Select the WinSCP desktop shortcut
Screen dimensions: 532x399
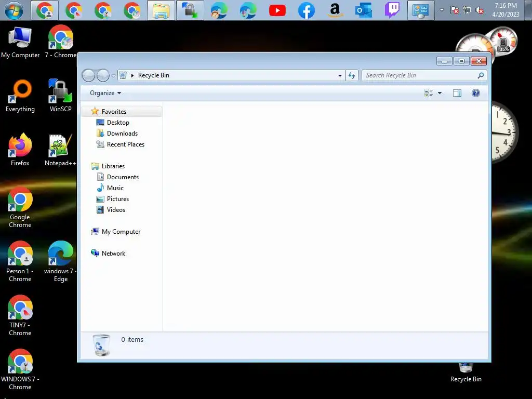click(x=60, y=96)
